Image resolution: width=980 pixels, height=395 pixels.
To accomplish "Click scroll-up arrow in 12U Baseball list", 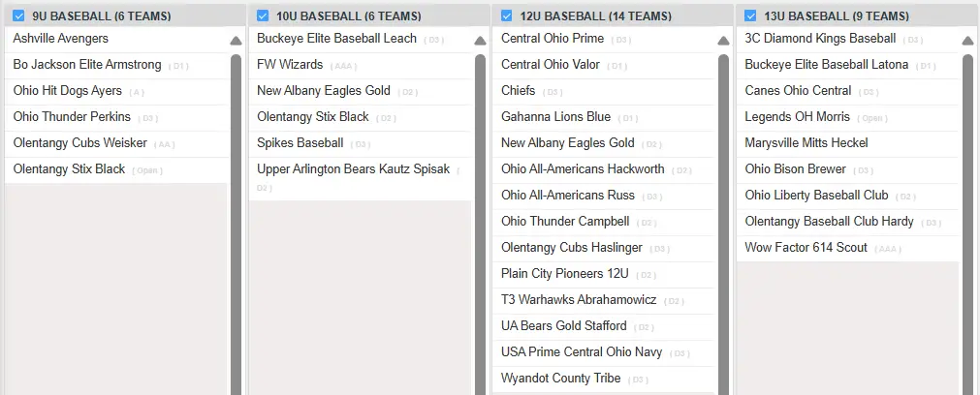I will tap(723, 41).
